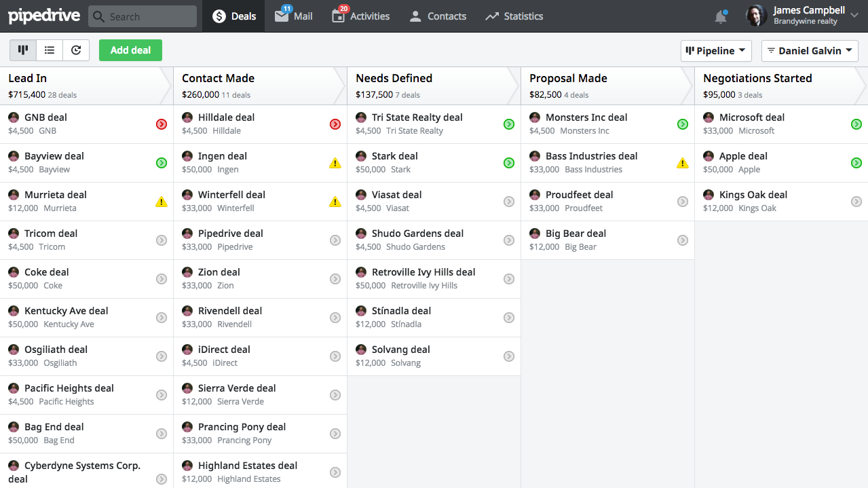This screenshot has height=488, width=868.
Task: Click grey activity icon on Rivendell deal
Action: 335,318
